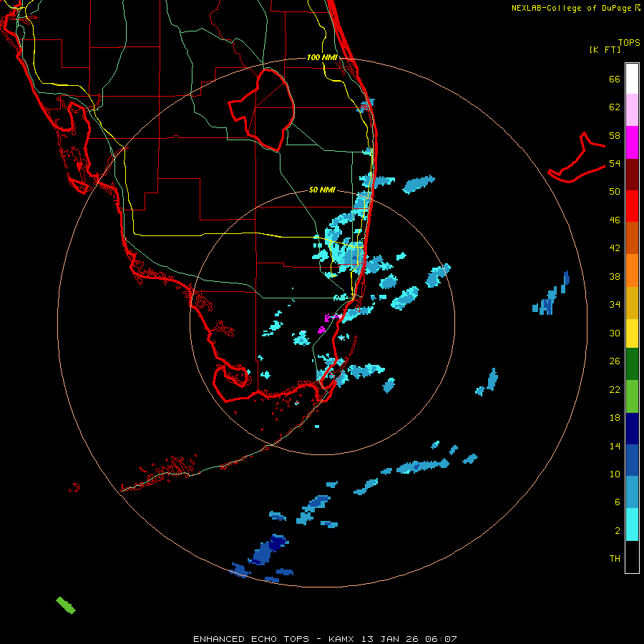Click the KAMX station identifier
This screenshot has width=644, height=644.
[x=342, y=639]
